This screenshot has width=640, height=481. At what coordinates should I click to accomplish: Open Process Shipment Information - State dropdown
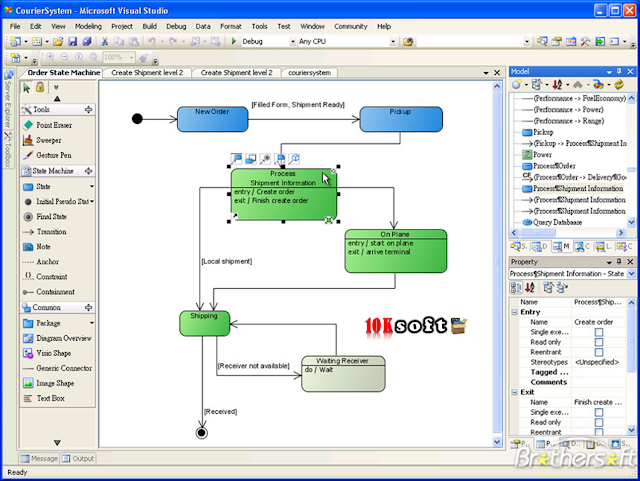[x=631, y=274]
